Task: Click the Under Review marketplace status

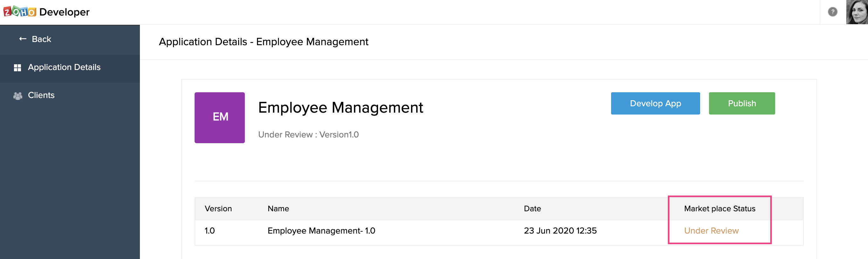Action: point(711,231)
